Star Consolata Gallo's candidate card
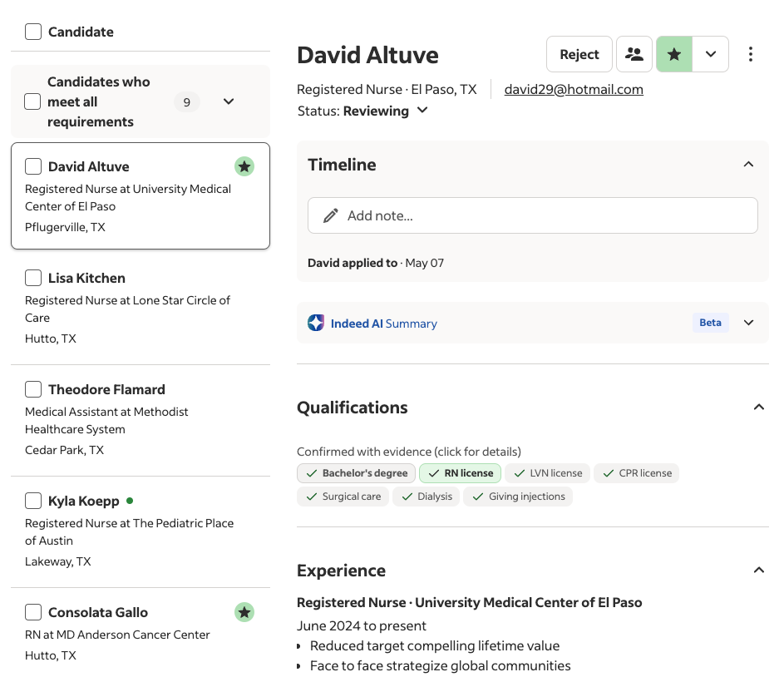784x677 pixels. [244, 612]
